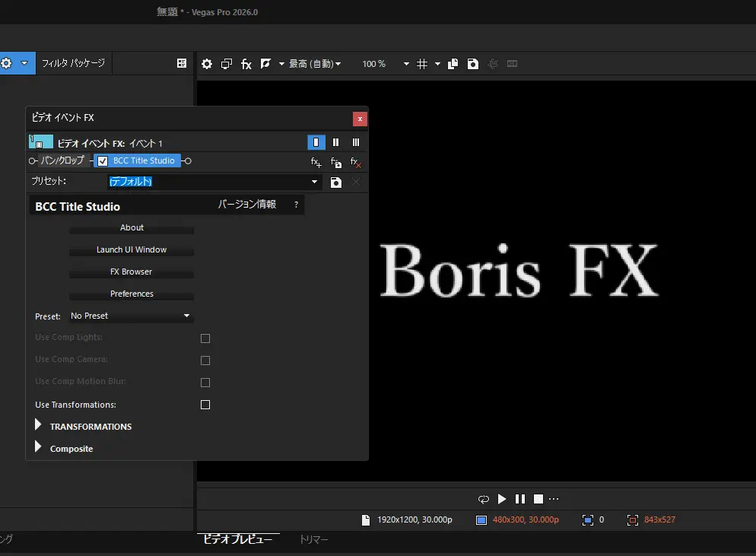Pause the preview
Viewport: 756px width, 556px height.
pyautogui.click(x=520, y=499)
